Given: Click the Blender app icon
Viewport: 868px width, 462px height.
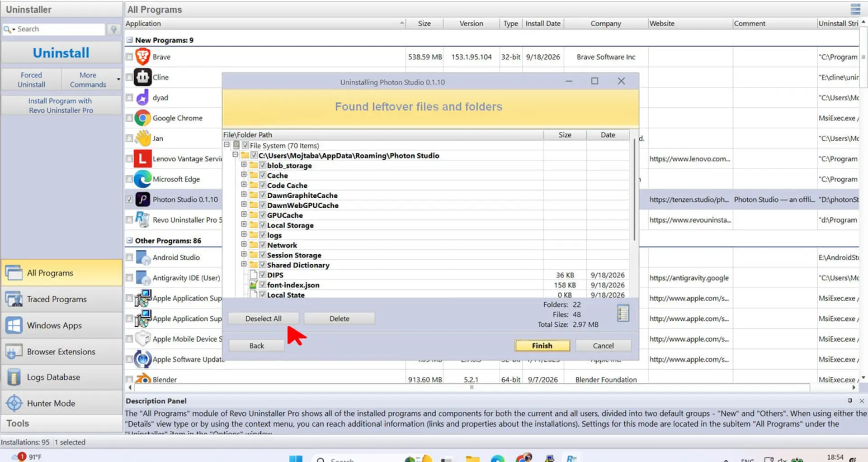Looking at the screenshot, I should (142, 378).
